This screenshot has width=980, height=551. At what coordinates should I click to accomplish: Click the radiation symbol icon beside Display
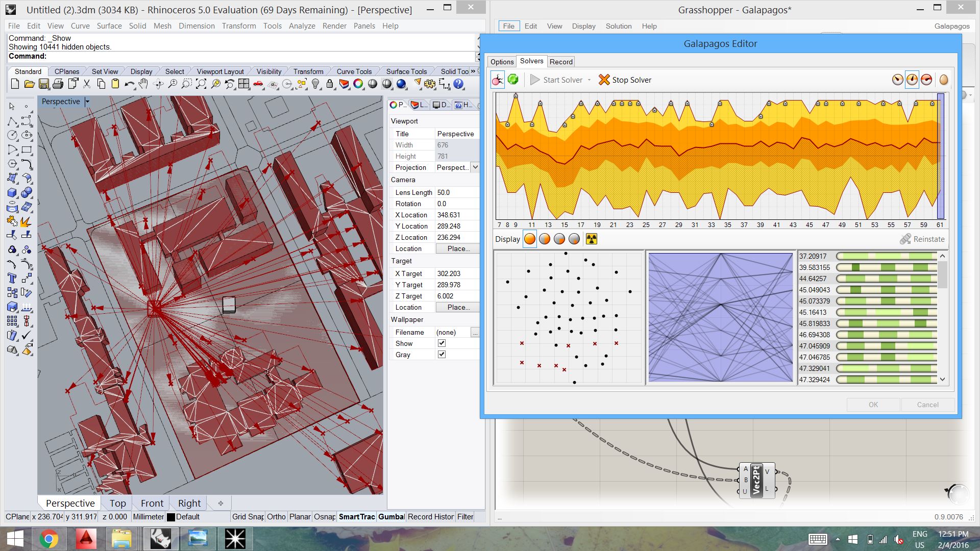(x=591, y=239)
